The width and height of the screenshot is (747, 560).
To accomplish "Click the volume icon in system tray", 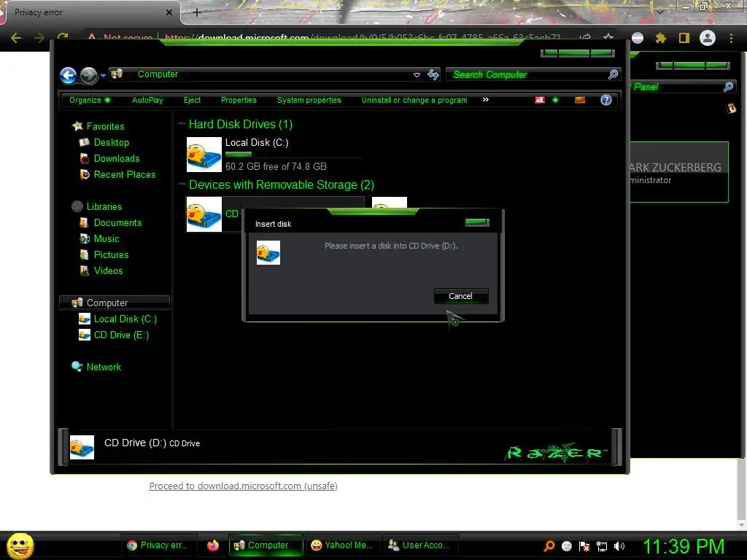I will point(619,546).
